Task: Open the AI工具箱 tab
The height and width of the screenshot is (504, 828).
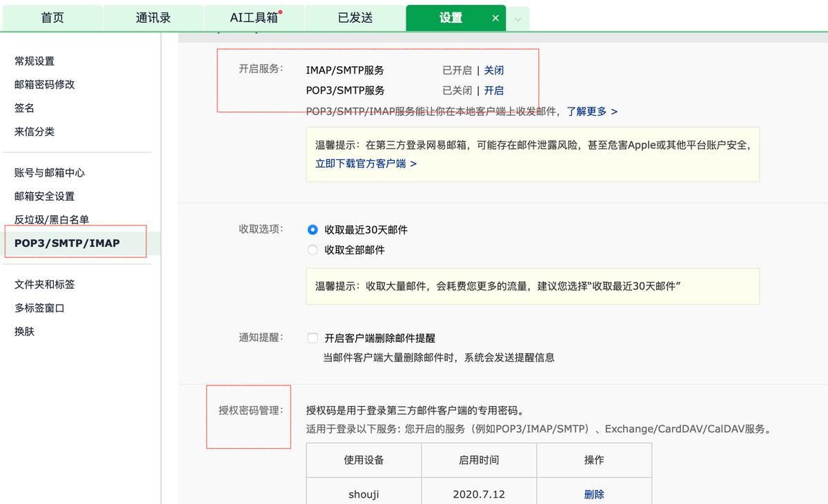Action: point(253,17)
